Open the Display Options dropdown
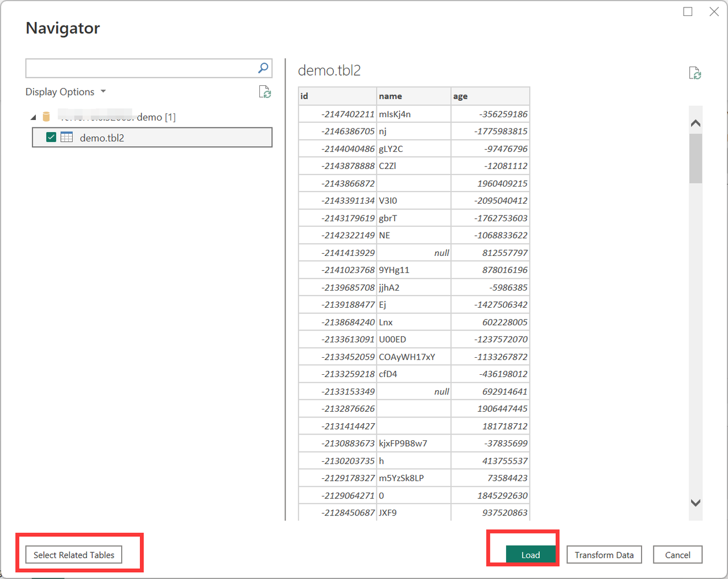 (65, 92)
